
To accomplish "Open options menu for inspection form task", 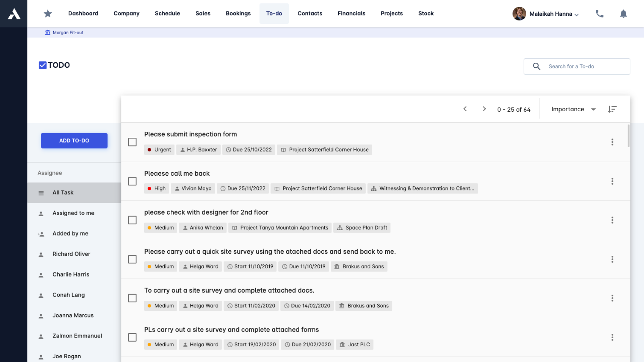I will (x=612, y=142).
